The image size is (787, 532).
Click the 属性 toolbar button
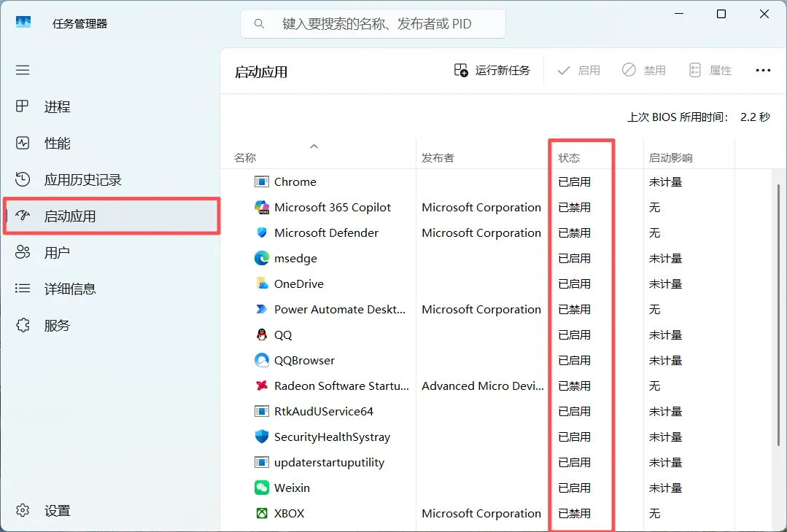(x=710, y=70)
